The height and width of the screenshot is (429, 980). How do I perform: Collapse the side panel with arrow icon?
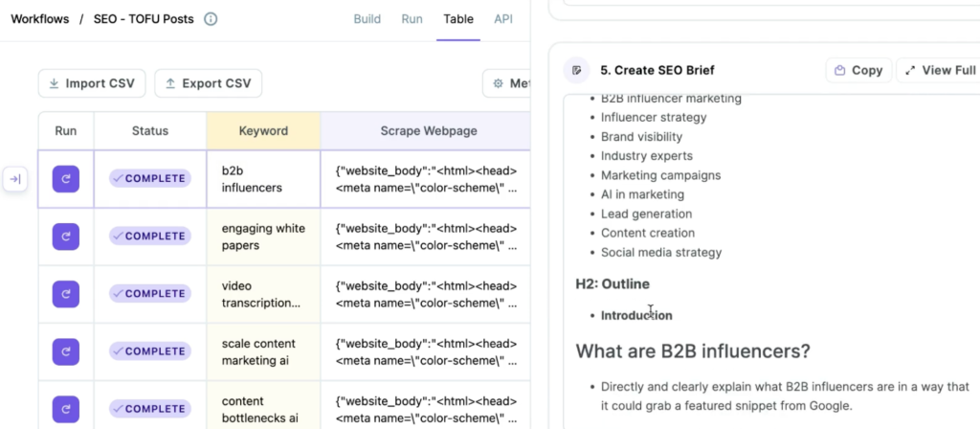(15, 179)
